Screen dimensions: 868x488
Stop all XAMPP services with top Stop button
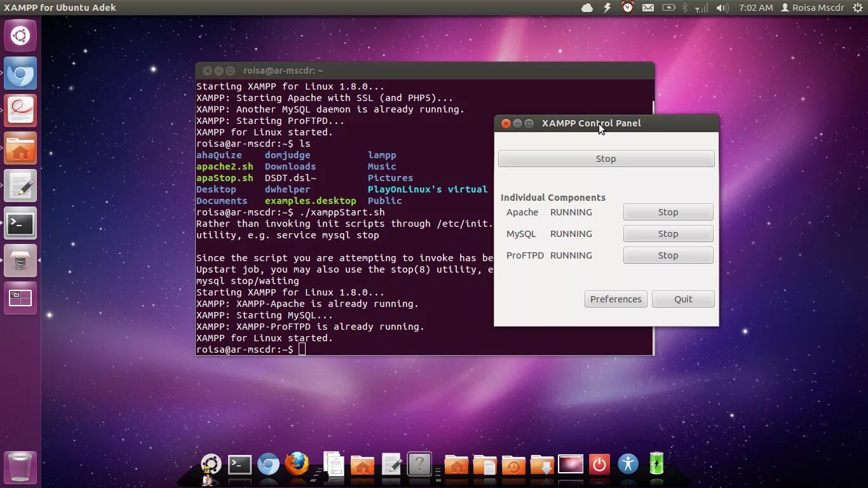point(606,159)
